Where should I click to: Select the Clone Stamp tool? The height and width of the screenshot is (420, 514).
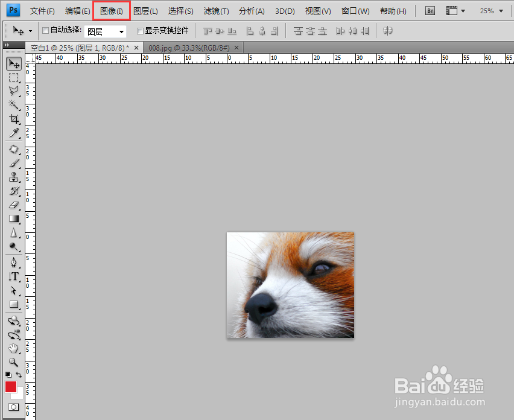[x=14, y=177]
